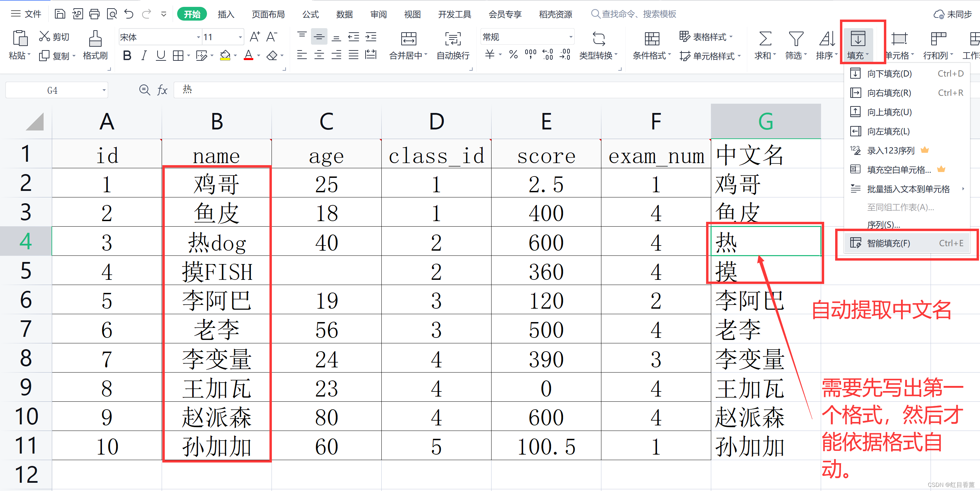Toggle Underline formatting button

[161, 56]
